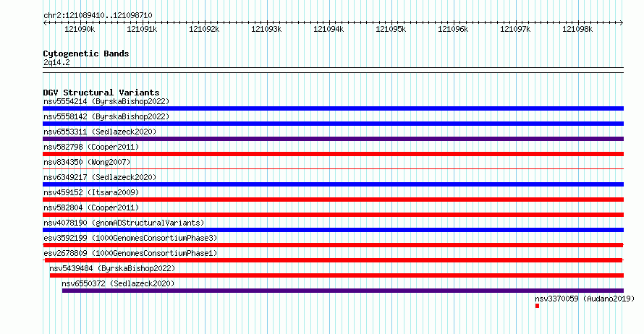Select the purple bar under nsv6553311

[333, 139]
